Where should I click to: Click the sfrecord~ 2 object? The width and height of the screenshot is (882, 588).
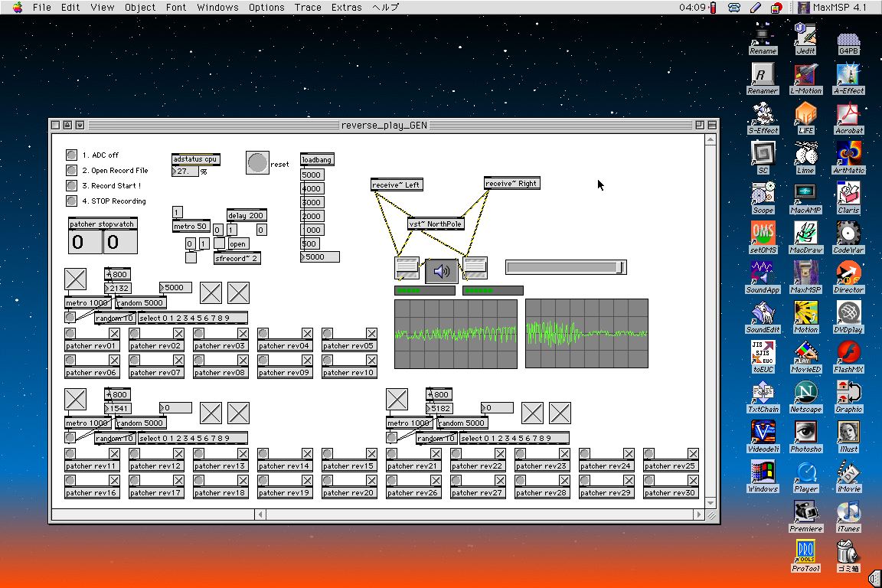click(x=237, y=258)
